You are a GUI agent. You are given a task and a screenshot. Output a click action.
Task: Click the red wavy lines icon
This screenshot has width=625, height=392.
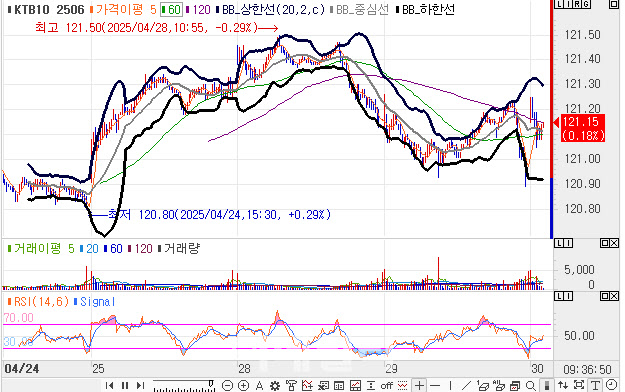pyautogui.click(x=403, y=386)
